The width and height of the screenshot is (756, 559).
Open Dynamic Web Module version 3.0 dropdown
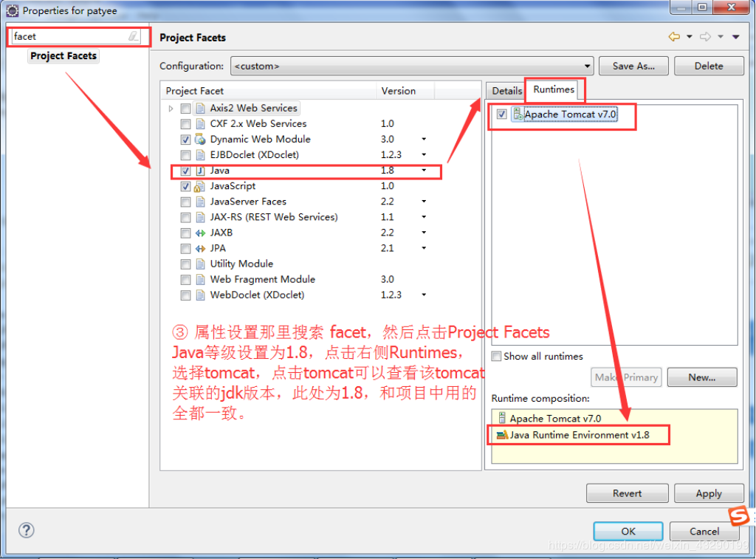pyautogui.click(x=424, y=140)
